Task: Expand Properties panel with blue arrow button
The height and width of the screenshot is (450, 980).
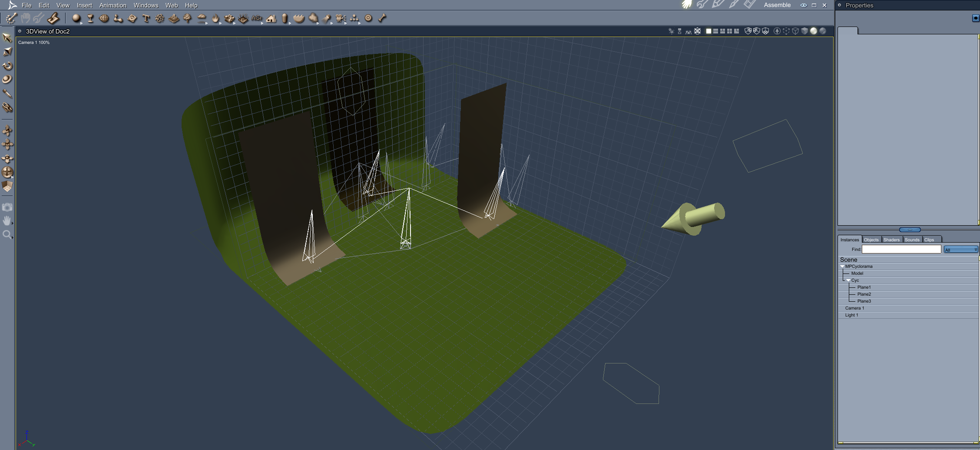Action: pyautogui.click(x=976, y=18)
